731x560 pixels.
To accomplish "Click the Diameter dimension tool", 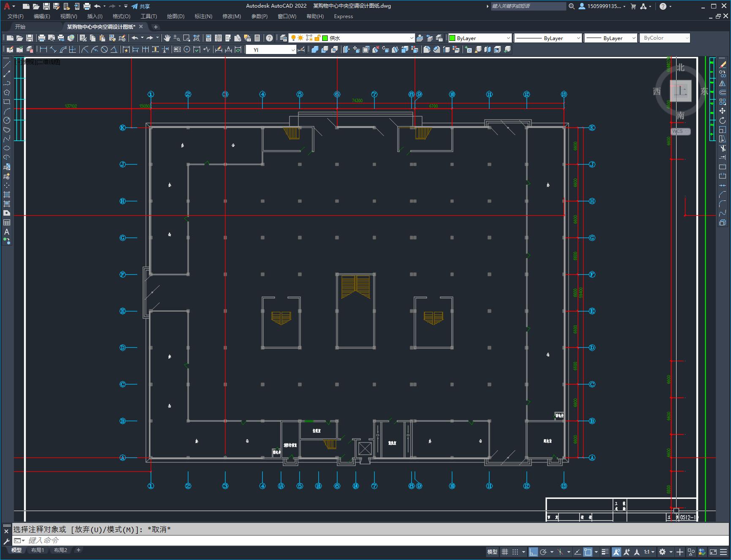I will pyautogui.click(x=104, y=49).
